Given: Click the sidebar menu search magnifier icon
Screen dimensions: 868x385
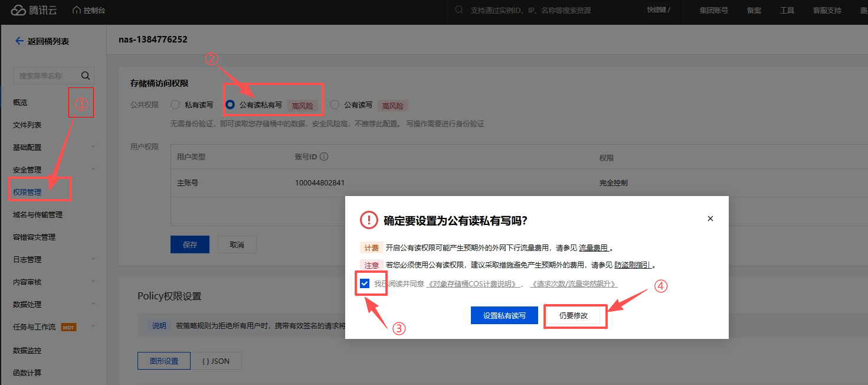Looking at the screenshot, I should (x=86, y=76).
